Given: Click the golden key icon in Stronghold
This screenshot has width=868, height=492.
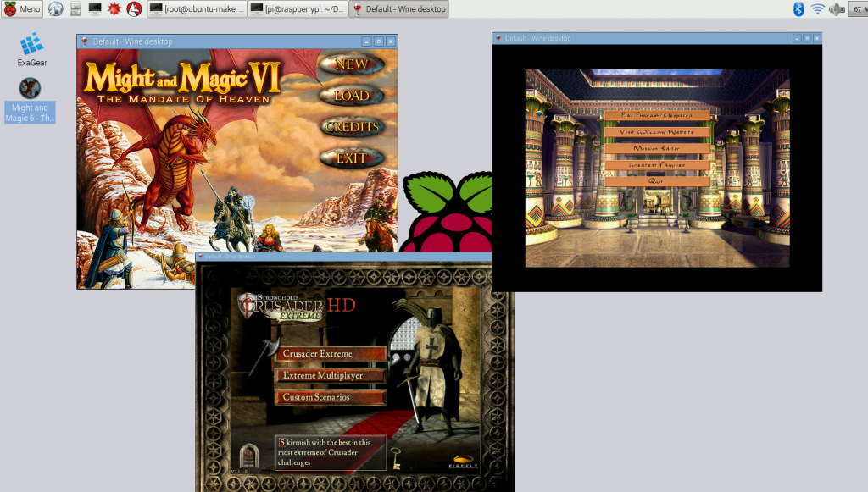Looking at the screenshot, I should click(x=396, y=458).
